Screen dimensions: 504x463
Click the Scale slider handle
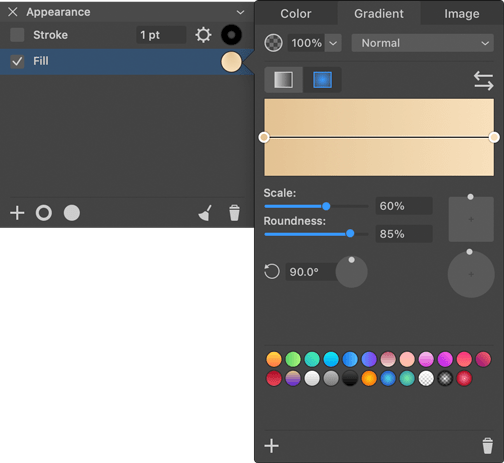tap(326, 206)
